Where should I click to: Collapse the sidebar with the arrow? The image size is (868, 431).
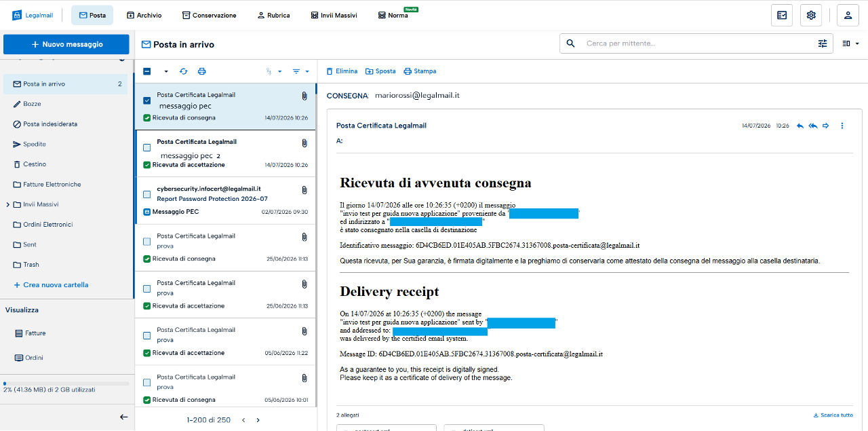point(123,417)
